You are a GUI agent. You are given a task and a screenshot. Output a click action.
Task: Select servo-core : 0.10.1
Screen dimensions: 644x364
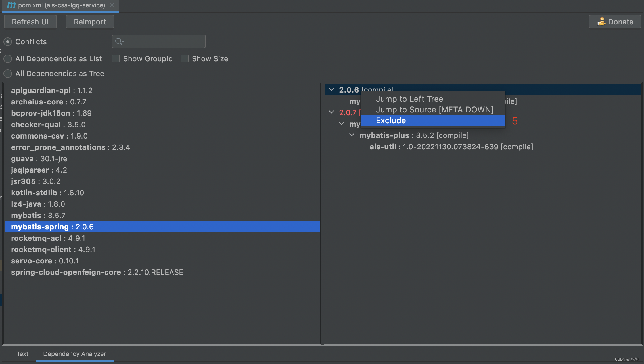162,261
